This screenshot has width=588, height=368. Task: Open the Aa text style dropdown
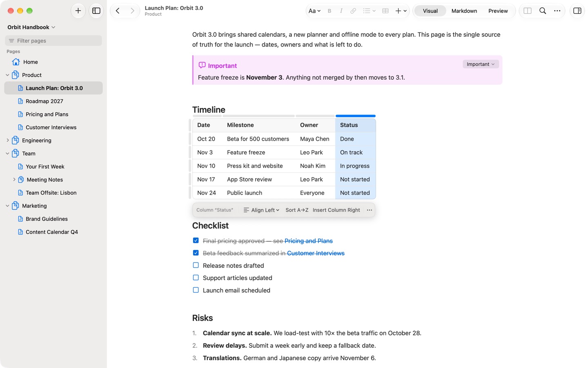(x=314, y=11)
